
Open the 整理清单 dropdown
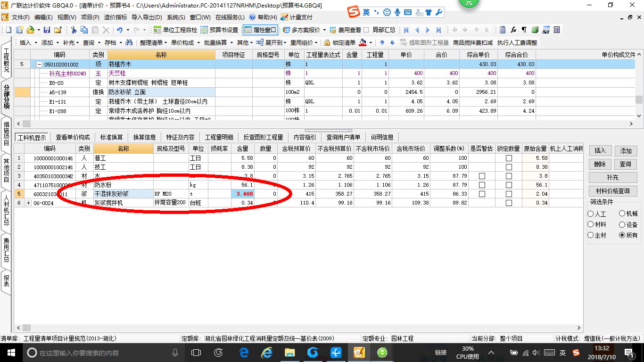click(153, 42)
